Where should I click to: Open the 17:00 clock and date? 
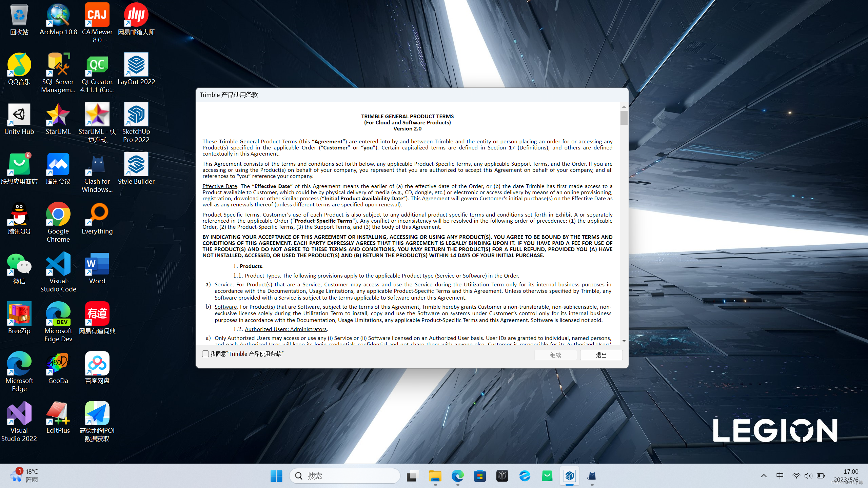[846, 476]
